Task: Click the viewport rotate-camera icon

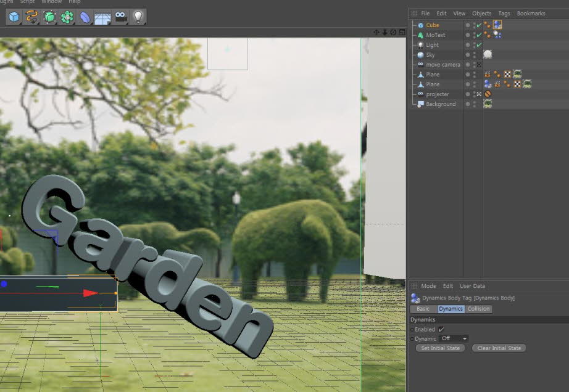Action: pyautogui.click(x=393, y=32)
